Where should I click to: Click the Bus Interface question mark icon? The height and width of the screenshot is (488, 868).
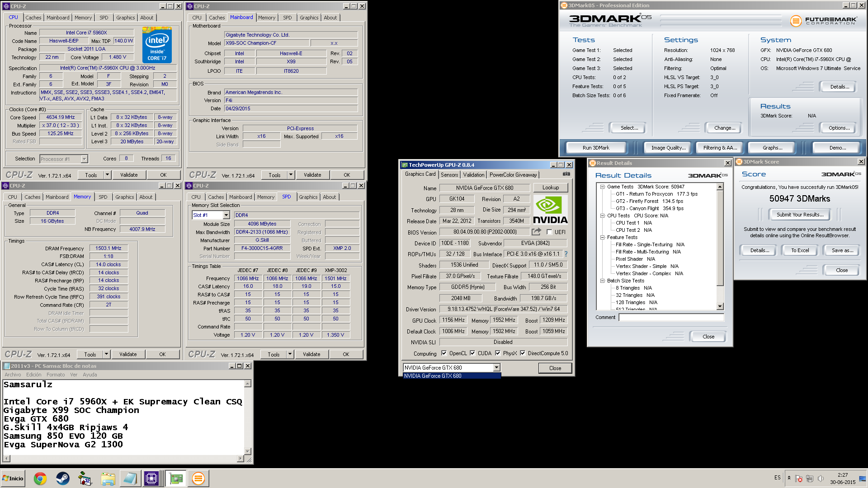coord(566,254)
